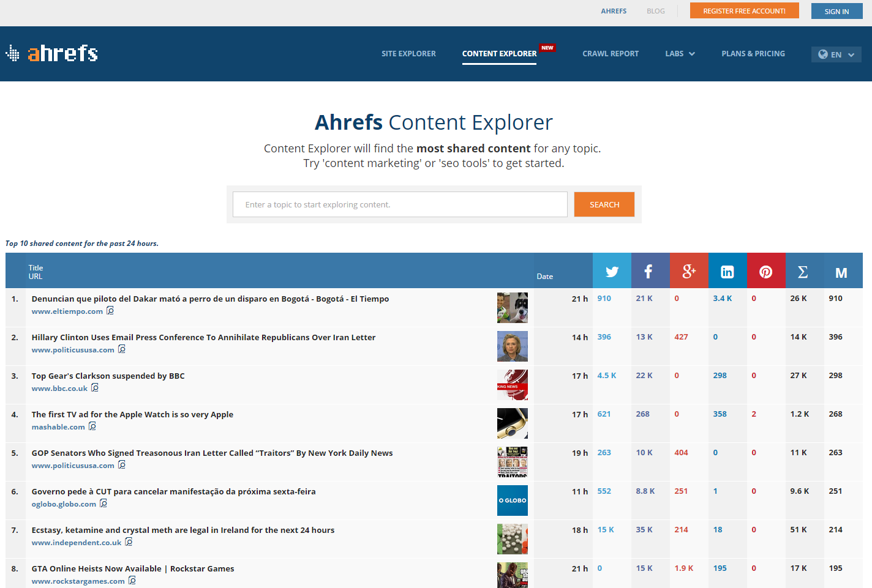Click the Ahrefs logo
The width and height of the screenshot is (872, 588).
(x=51, y=54)
